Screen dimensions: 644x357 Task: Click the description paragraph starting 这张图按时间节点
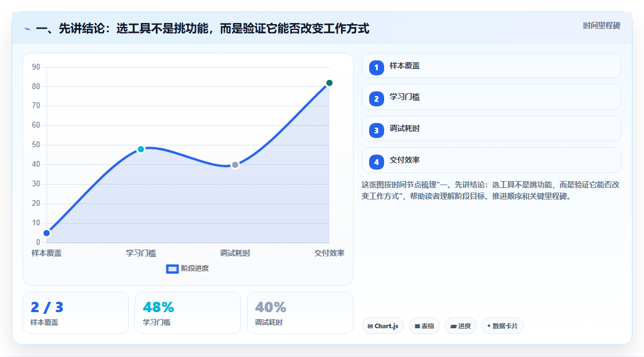490,190
